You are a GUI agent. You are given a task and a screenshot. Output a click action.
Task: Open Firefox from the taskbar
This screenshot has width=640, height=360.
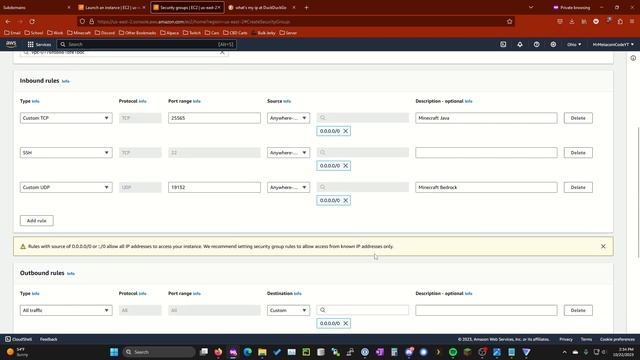tap(218, 352)
